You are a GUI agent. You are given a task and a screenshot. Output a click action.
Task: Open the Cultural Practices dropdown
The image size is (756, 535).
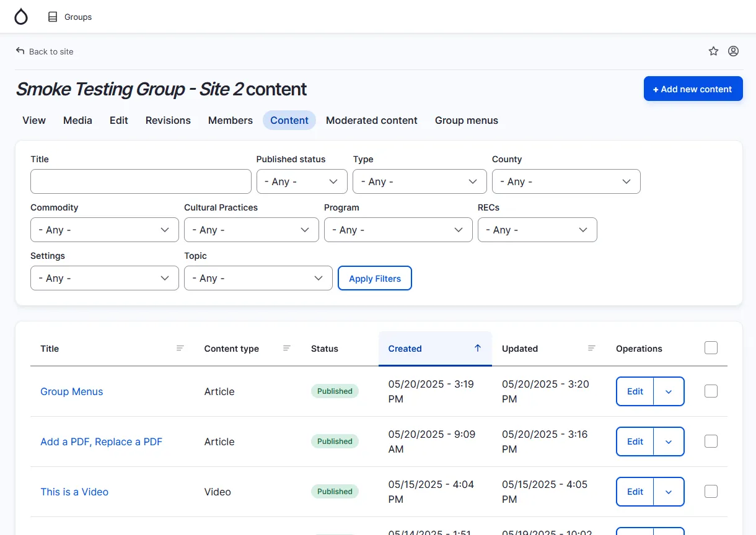(252, 230)
